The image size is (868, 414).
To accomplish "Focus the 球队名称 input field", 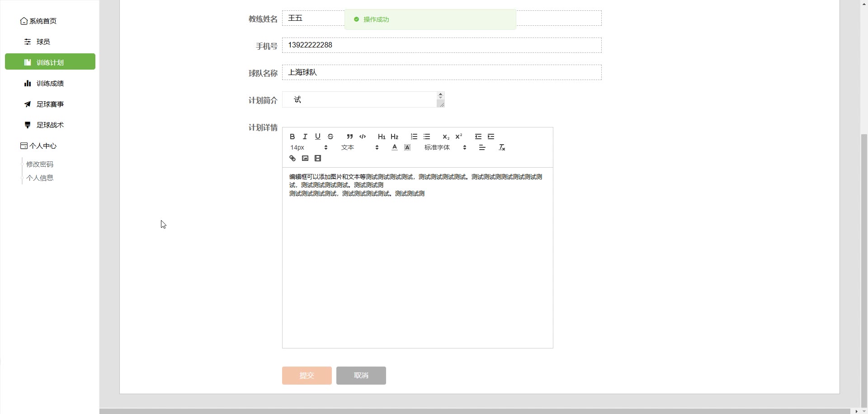I will coord(442,72).
